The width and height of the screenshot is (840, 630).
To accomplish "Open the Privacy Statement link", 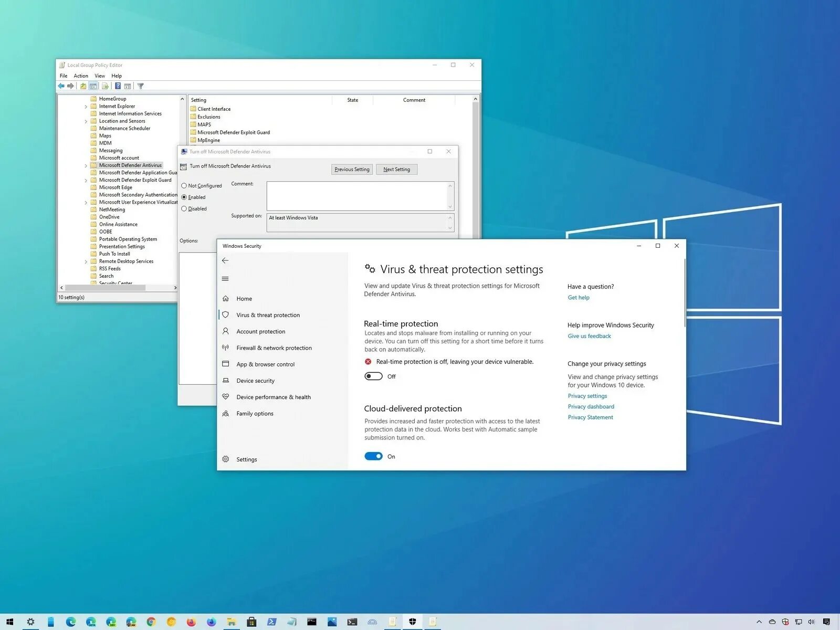I will (x=591, y=417).
